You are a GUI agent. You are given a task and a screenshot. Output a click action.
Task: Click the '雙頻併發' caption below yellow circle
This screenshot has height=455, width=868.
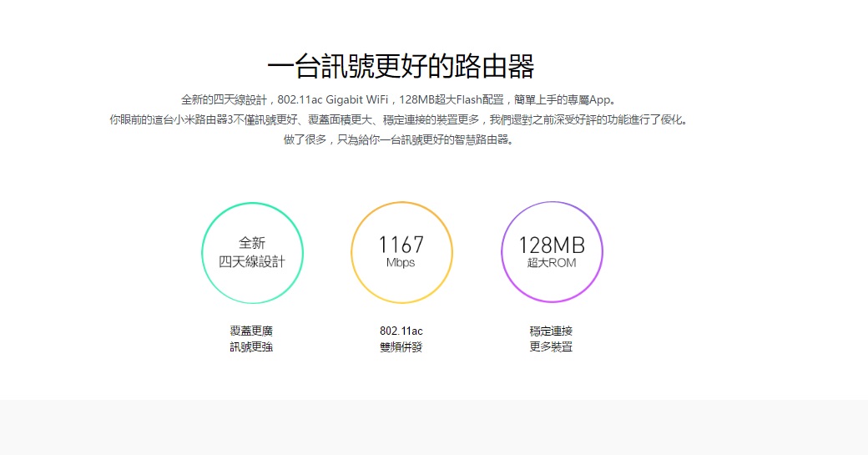401,346
